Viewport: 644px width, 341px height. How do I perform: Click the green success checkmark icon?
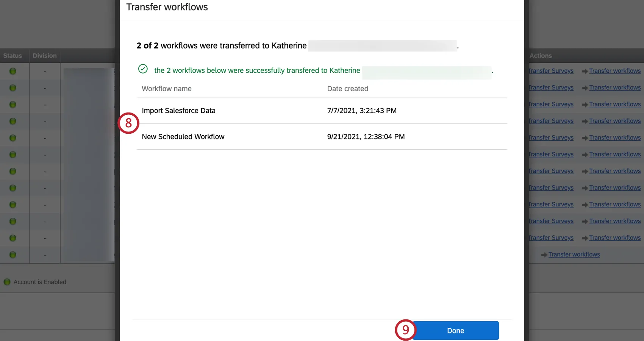143,69
